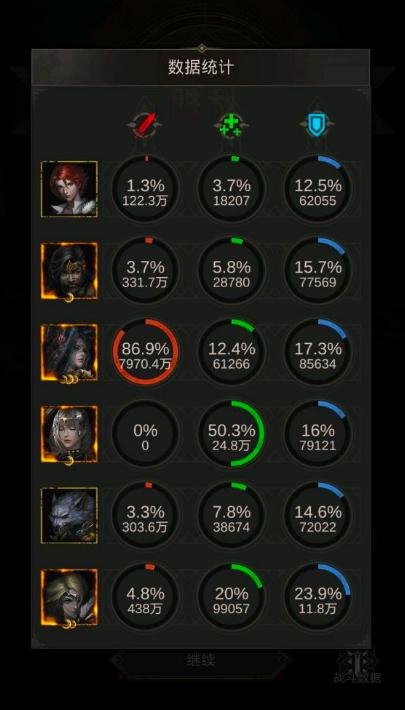Select the dark-haired female hero portrait
Viewport: 405px width, 710px height.
[x=69, y=352]
